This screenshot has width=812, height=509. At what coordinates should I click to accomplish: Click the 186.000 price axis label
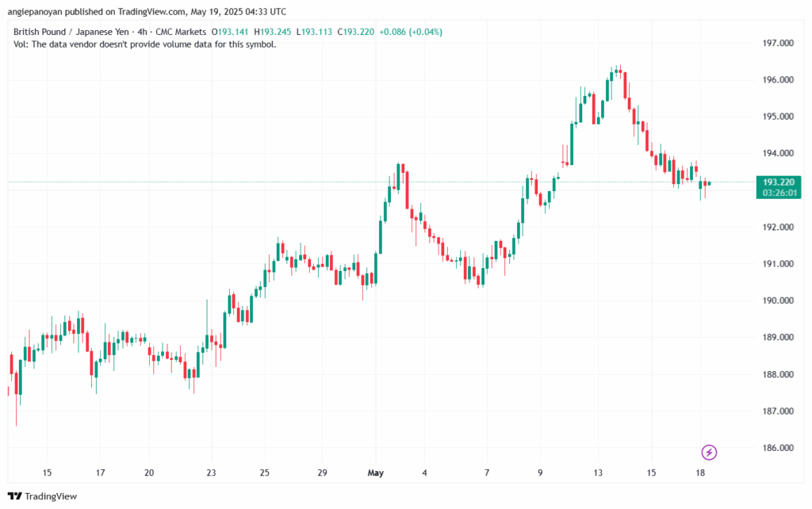(779, 448)
